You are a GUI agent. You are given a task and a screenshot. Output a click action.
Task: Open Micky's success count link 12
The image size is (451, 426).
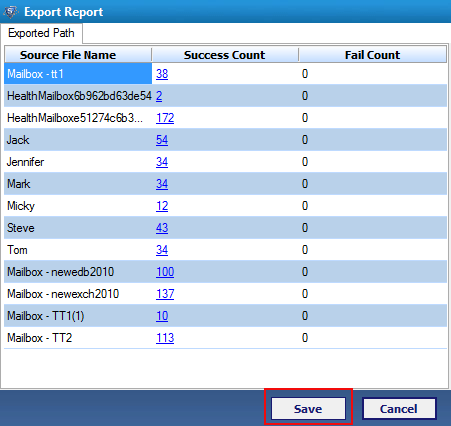(162, 206)
